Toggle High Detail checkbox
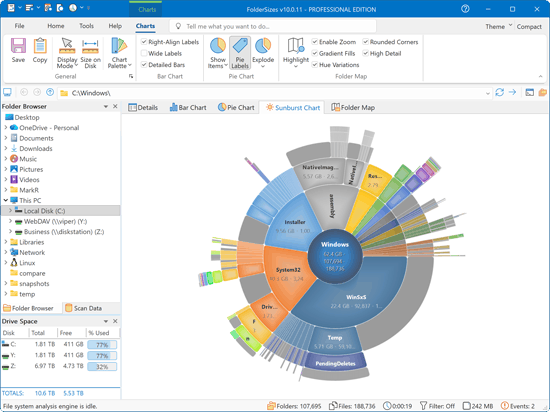550x412 pixels. (365, 53)
